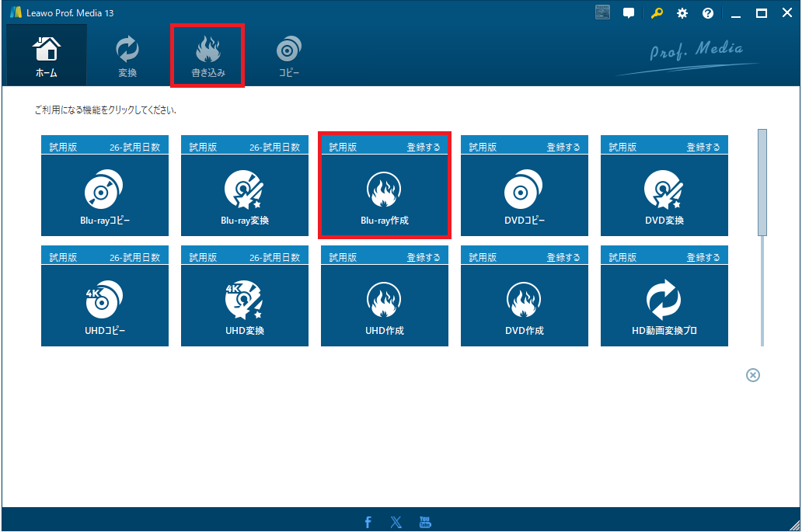Open the feedback speech bubble icon
802x532 pixels.
[629, 13]
